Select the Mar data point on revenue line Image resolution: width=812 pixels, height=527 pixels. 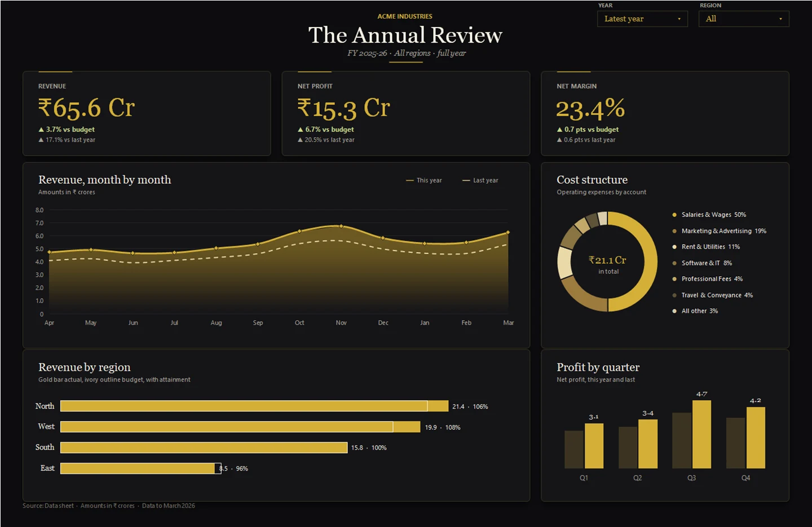(508, 232)
